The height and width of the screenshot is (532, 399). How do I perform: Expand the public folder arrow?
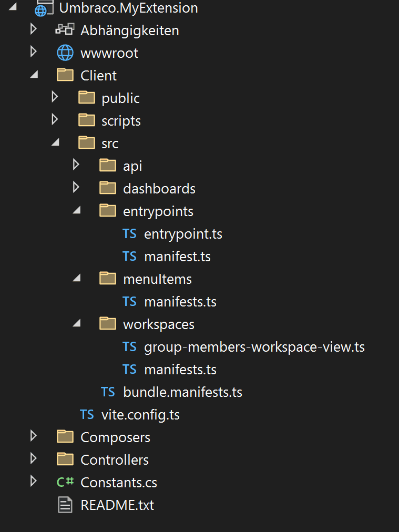pos(55,98)
